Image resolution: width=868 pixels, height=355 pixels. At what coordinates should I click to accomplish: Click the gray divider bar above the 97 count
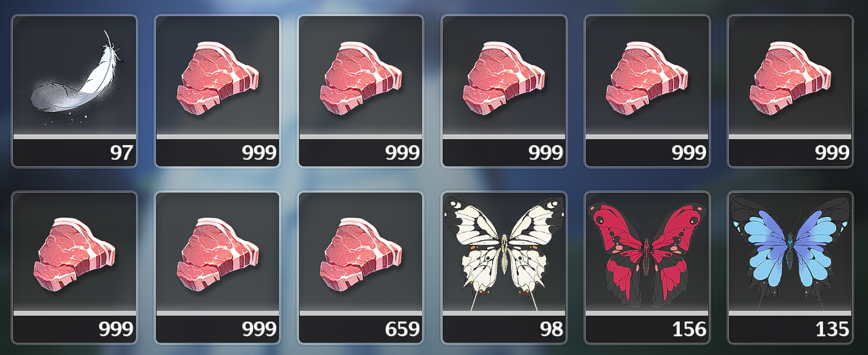click(75, 137)
